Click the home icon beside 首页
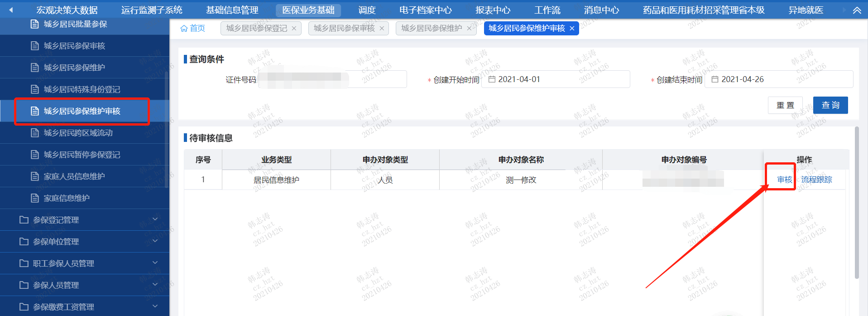 (x=184, y=29)
